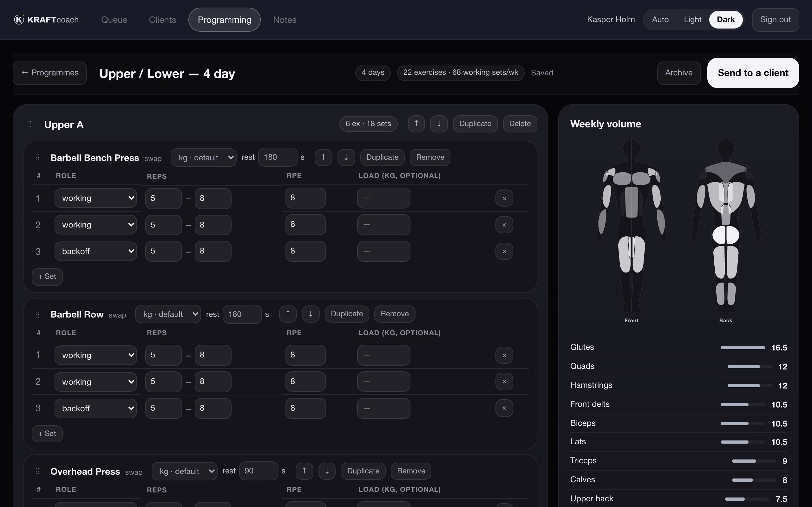The height and width of the screenshot is (507, 812).
Task: Move Upper A day up arrow
Action: tap(416, 124)
